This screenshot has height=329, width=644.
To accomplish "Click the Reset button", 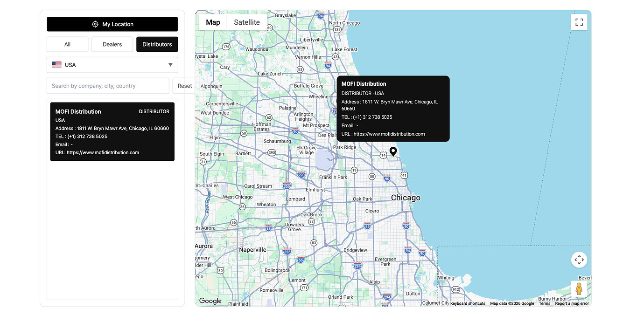I will [184, 86].
